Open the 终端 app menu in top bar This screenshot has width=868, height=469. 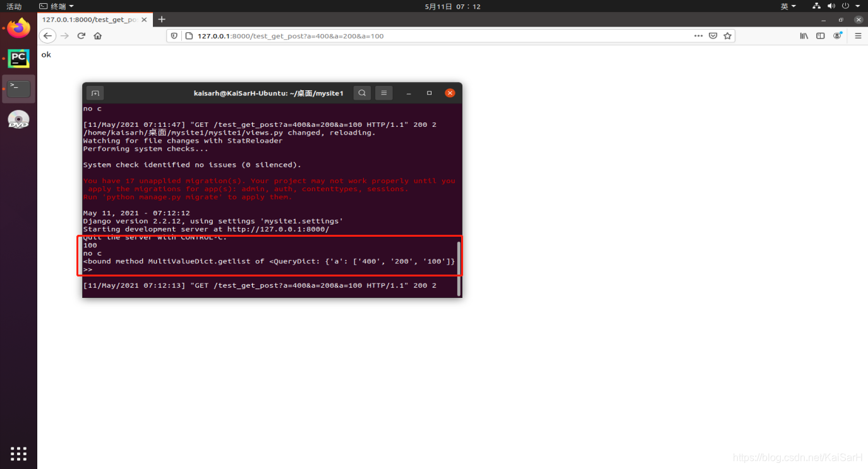click(x=56, y=6)
